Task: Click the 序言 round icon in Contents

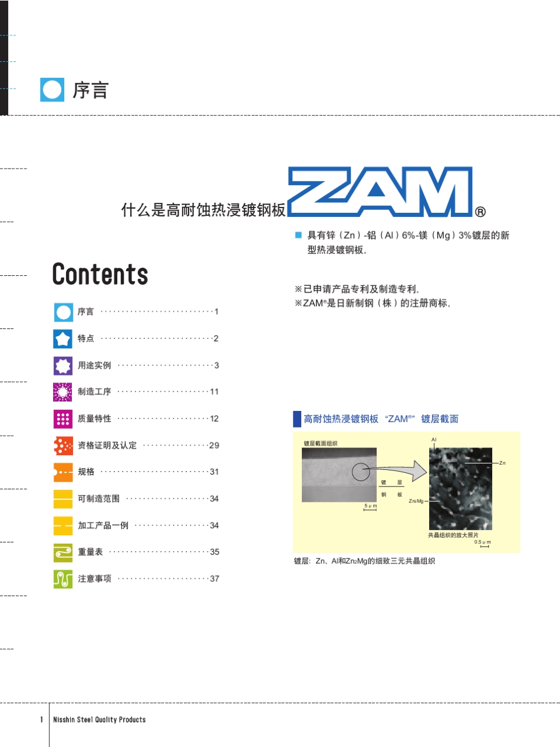Action: click(63, 311)
